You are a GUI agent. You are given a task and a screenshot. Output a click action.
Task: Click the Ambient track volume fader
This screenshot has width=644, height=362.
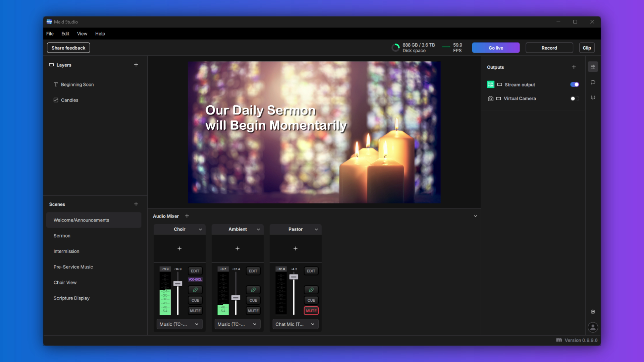coord(236,298)
